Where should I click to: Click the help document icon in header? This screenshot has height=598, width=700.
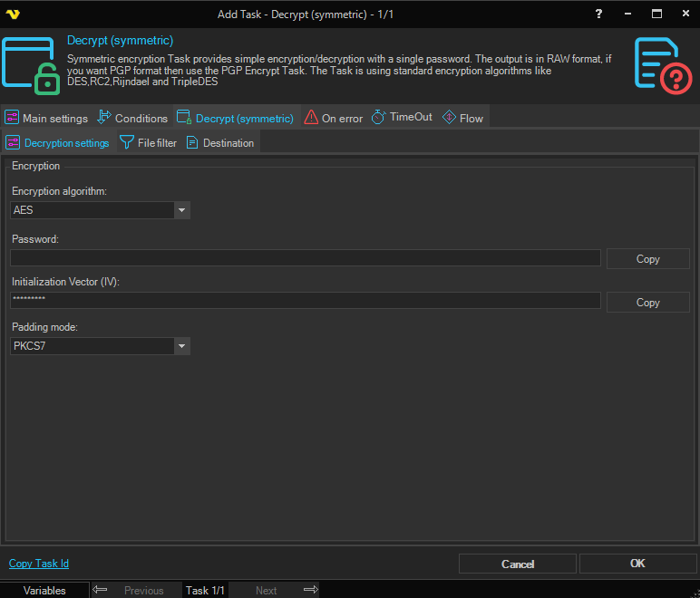663,65
